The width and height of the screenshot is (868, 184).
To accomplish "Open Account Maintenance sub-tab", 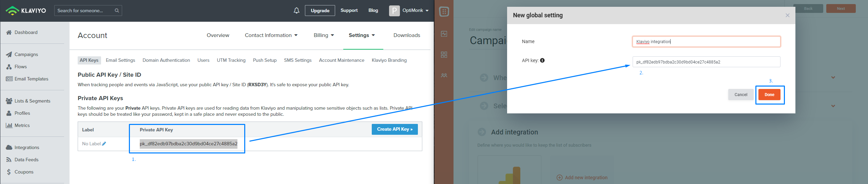I will point(342,60).
